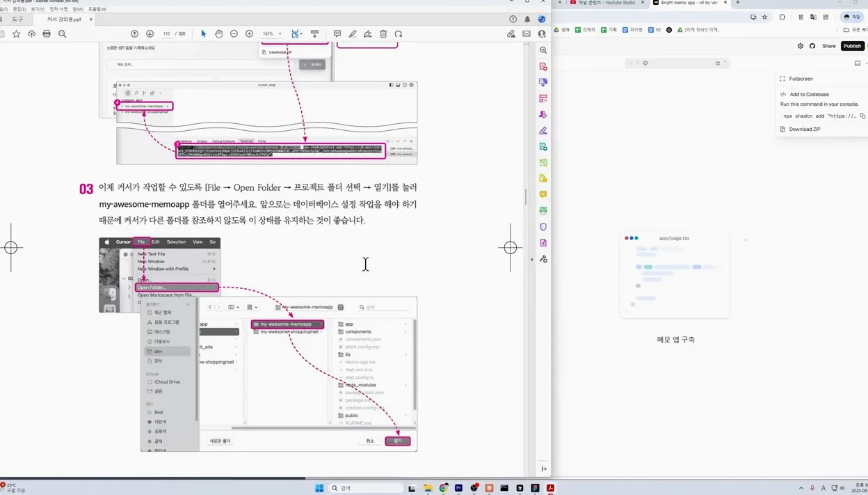The image size is (868, 495).
Task: Click the star bookmark icon in Acrobat
Action: 16,33
